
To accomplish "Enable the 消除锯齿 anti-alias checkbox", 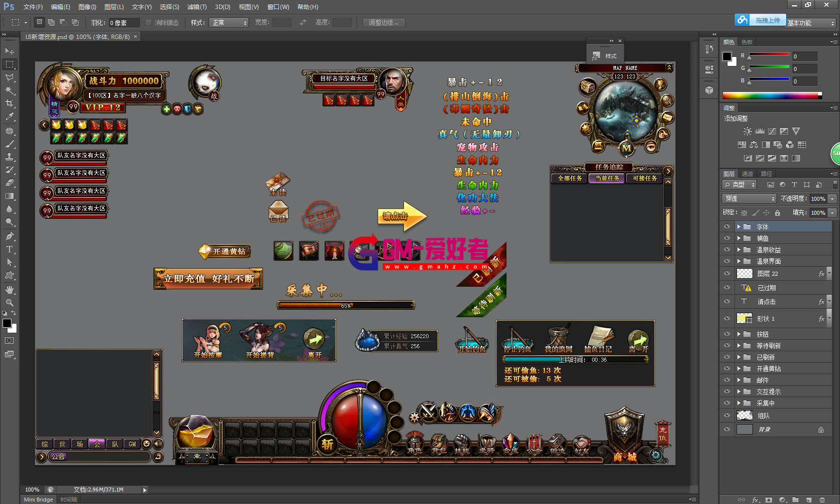I will pyautogui.click(x=148, y=22).
